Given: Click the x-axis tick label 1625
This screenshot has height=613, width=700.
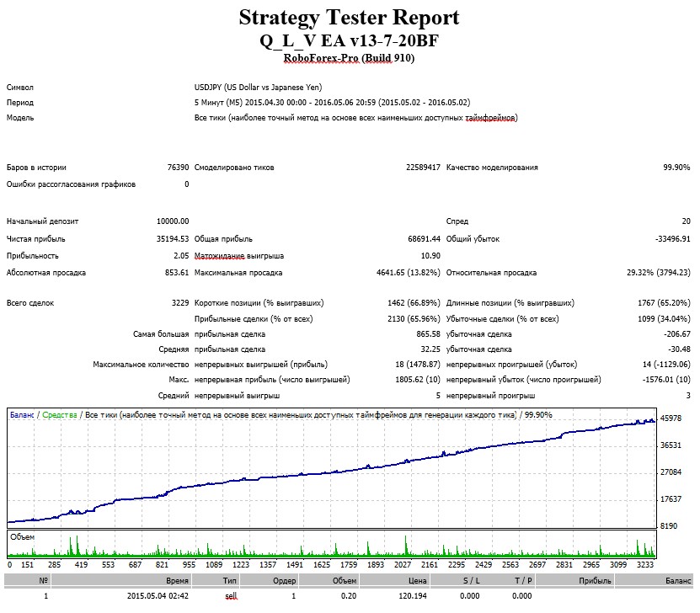Looking at the screenshot, I should coord(322,565).
